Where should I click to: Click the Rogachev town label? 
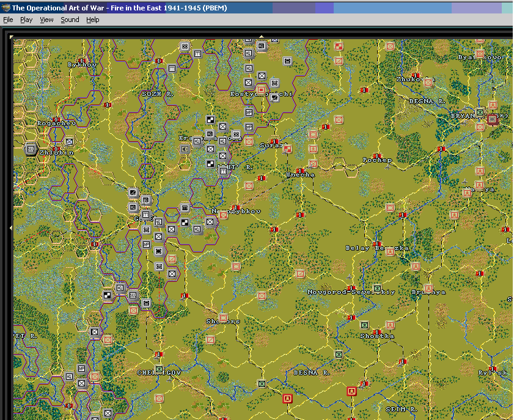tap(56, 123)
